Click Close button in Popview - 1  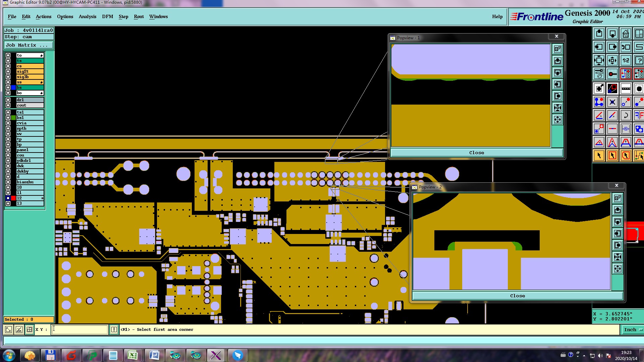click(x=476, y=153)
